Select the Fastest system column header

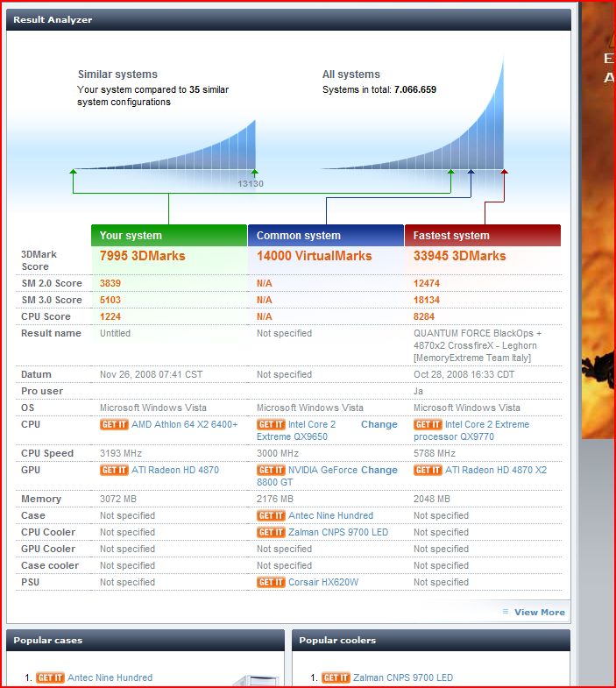[483, 235]
